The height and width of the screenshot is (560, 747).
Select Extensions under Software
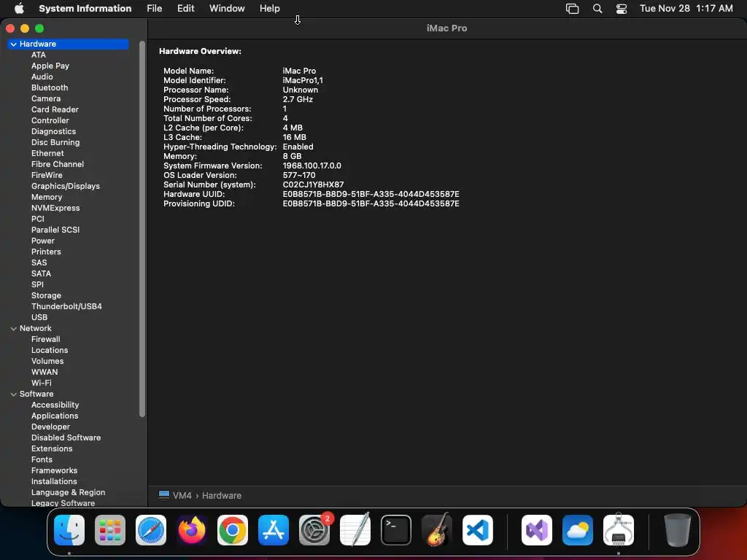pyautogui.click(x=52, y=449)
